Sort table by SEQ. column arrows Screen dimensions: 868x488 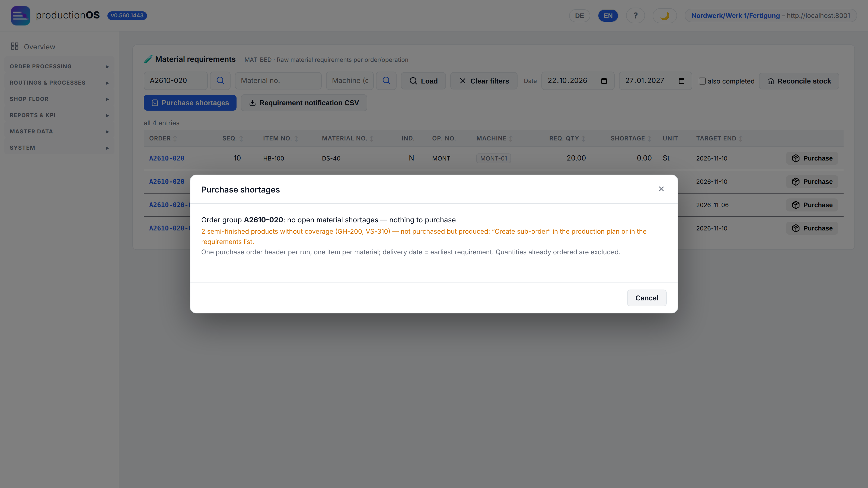click(x=241, y=139)
